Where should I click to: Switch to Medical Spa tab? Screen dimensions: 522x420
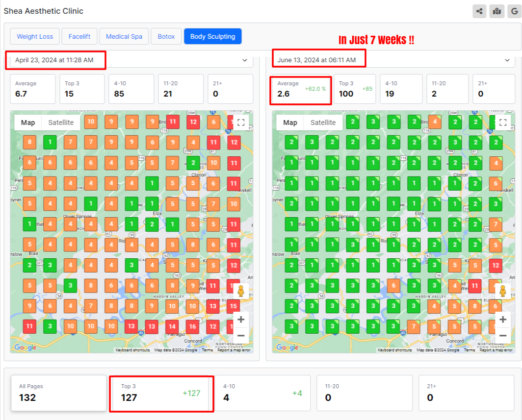[124, 36]
